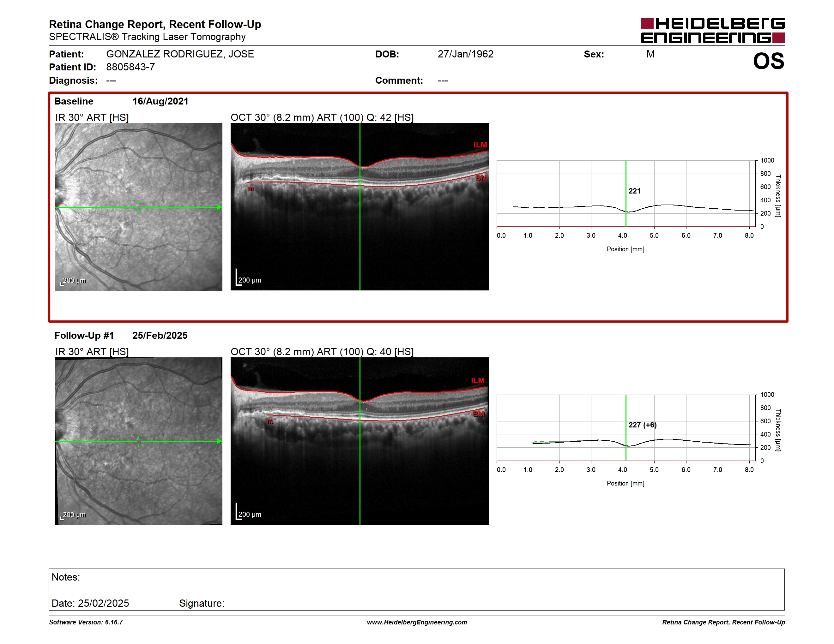Click the Follow-Up #1 heading
The height and width of the screenshot is (644, 834).
pos(84,335)
